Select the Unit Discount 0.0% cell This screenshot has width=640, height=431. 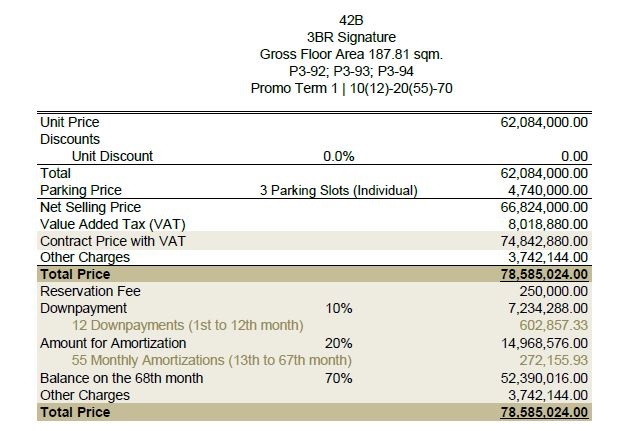point(339,156)
